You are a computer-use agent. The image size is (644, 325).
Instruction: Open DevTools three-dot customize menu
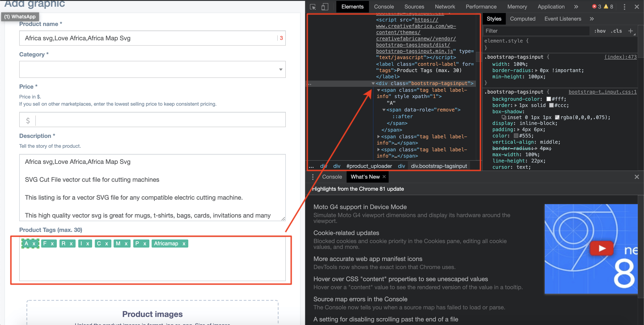[624, 7]
